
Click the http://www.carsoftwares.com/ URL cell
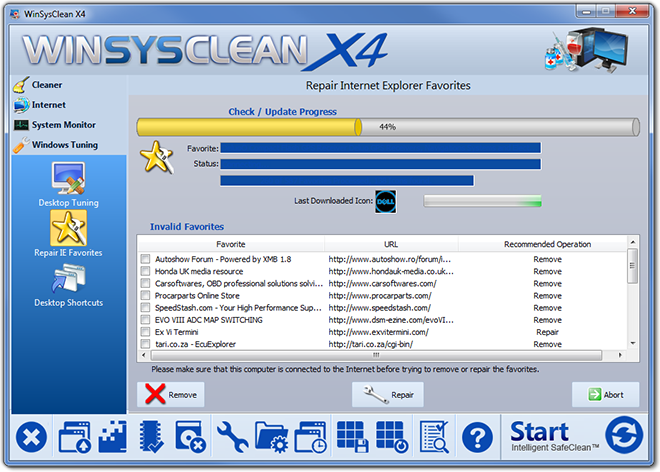(382, 283)
